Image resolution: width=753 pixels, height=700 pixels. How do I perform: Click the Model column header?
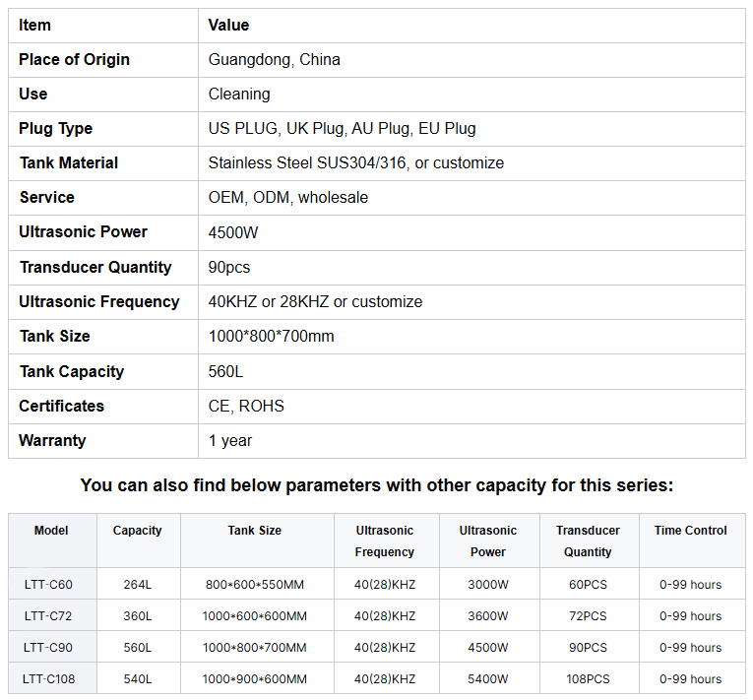(51, 531)
